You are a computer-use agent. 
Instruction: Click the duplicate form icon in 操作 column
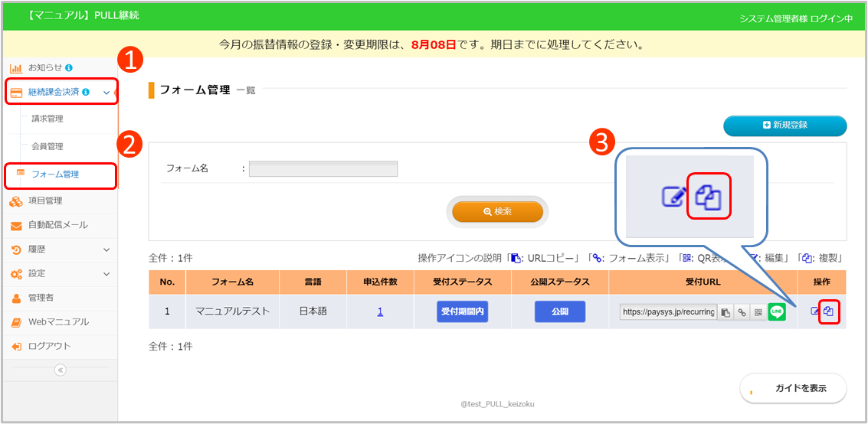(828, 311)
